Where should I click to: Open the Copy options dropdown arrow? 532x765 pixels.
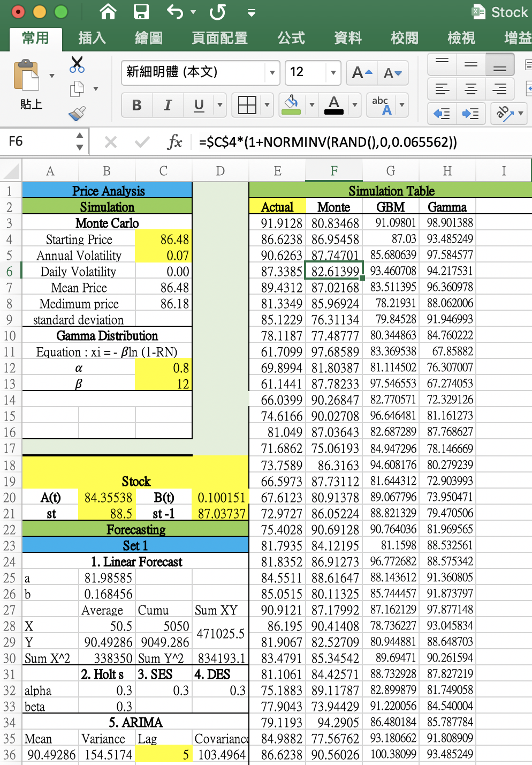pos(96,89)
